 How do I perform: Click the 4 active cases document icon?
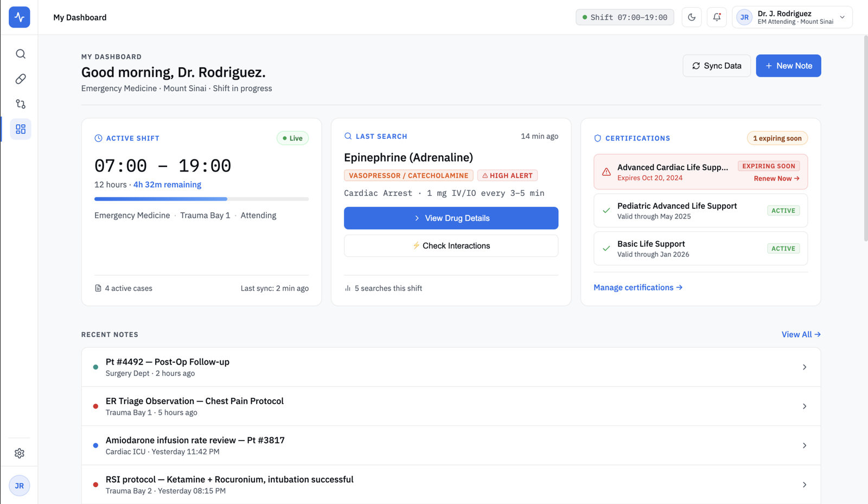point(98,288)
